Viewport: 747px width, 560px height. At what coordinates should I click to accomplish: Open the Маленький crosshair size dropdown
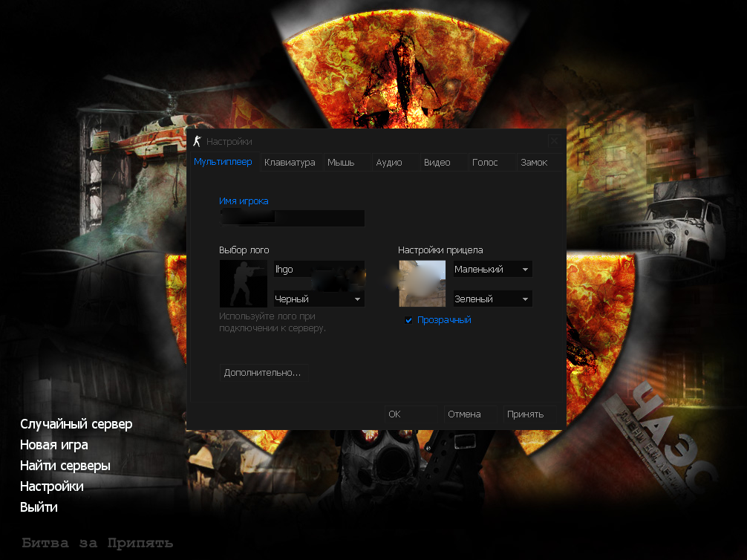coord(493,270)
